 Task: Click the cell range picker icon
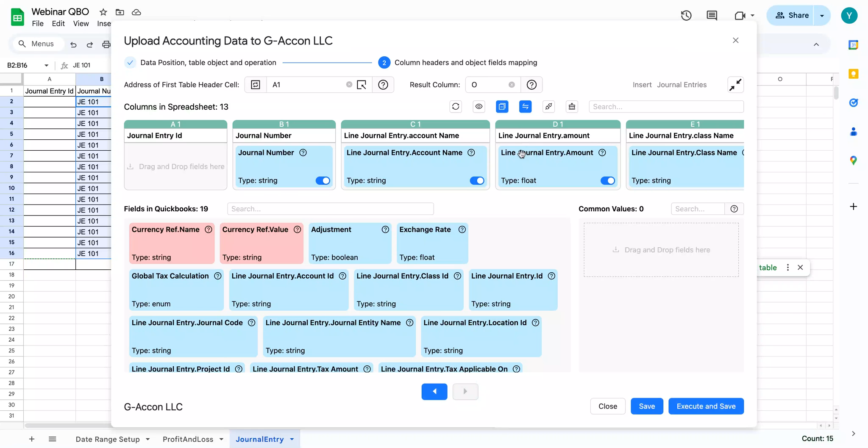coord(362,85)
